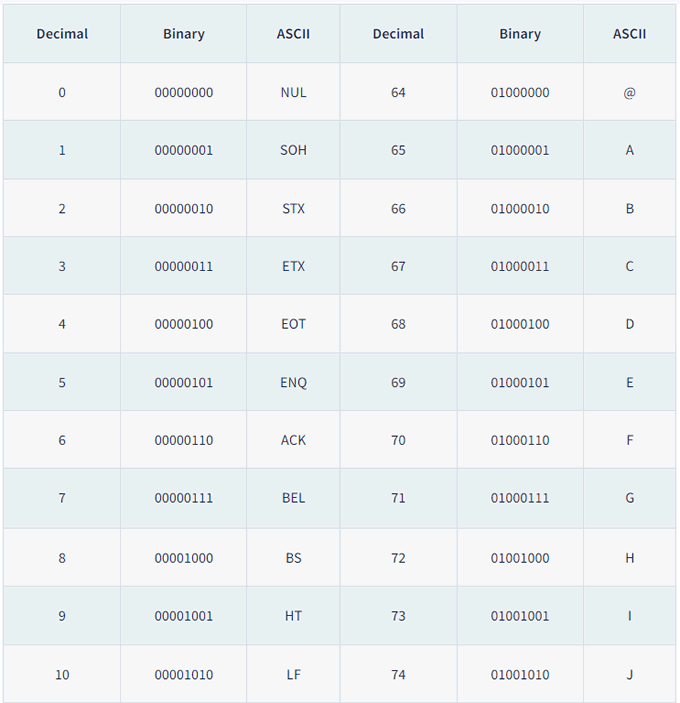Image resolution: width=680 pixels, height=703 pixels.
Task: Select the decimal 65 cell
Action: click(x=398, y=150)
